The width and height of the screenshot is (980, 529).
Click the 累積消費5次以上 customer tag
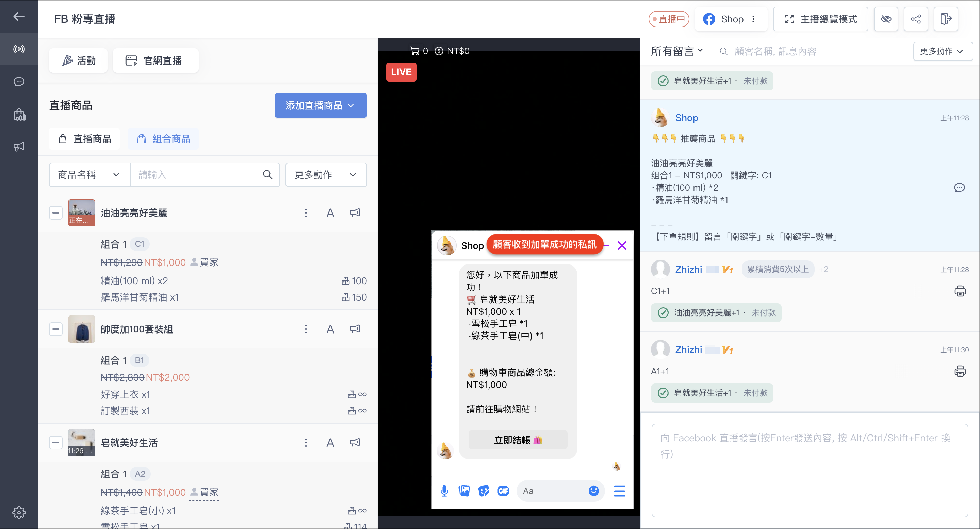pos(778,269)
